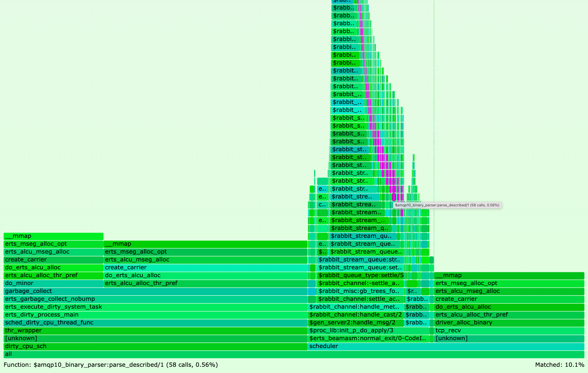Click the highlighted parse_described/1 frame under the tooltip
Image resolution: width=588 pixels, height=373 pixels.
(x=395, y=197)
